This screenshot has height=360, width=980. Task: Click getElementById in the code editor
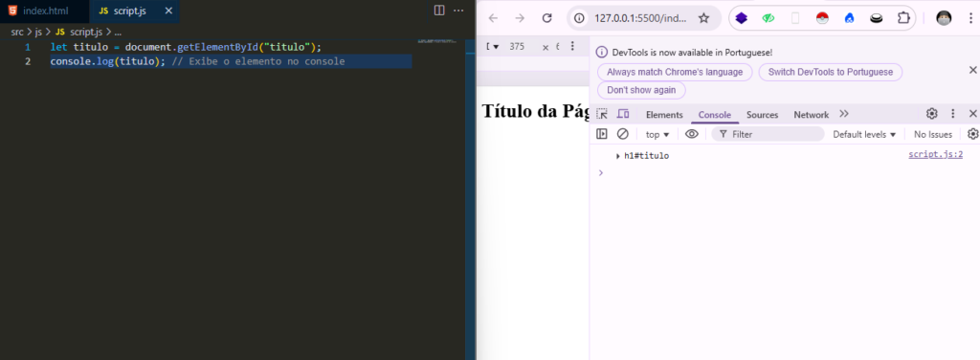217,47
